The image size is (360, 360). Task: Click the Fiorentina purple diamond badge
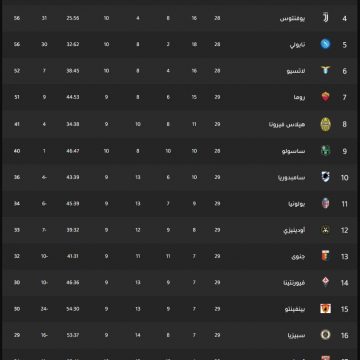pos(326,282)
